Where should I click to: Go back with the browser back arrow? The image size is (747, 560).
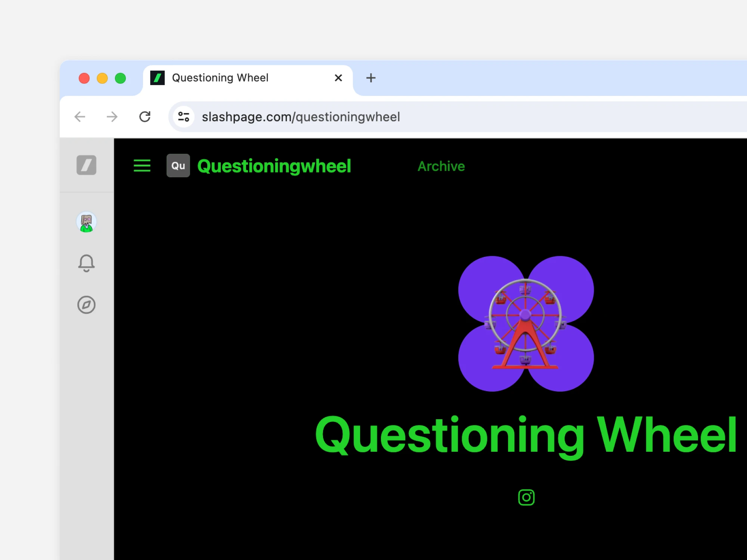(80, 117)
